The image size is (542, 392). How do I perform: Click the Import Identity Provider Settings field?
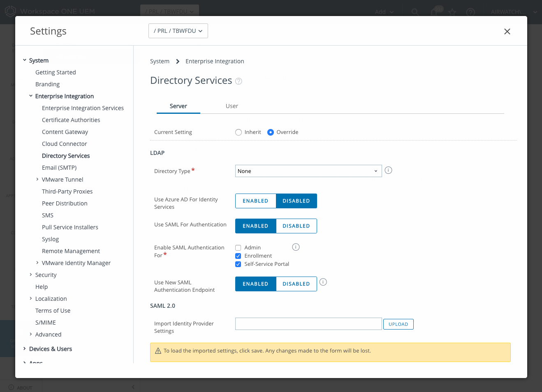tap(308, 324)
